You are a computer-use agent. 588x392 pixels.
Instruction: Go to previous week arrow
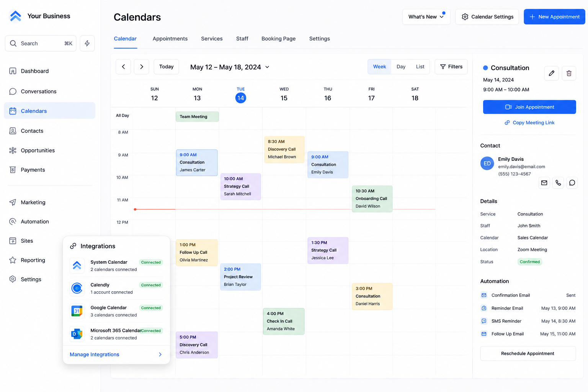pos(123,67)
